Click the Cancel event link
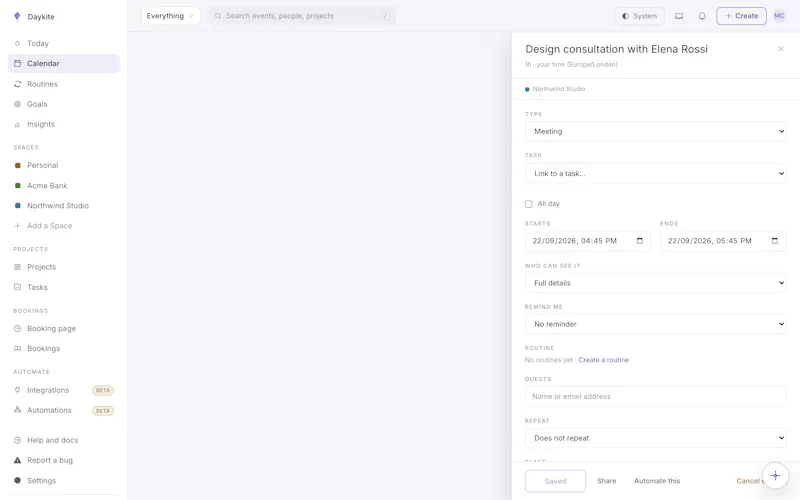Screen dimensions: 800x500 749,481
